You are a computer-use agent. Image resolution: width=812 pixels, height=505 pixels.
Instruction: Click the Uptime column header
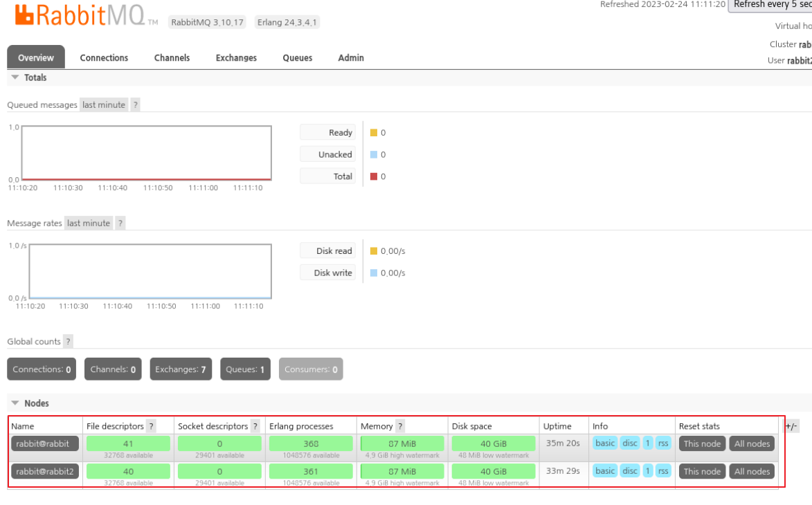click(x=557, y=426)
